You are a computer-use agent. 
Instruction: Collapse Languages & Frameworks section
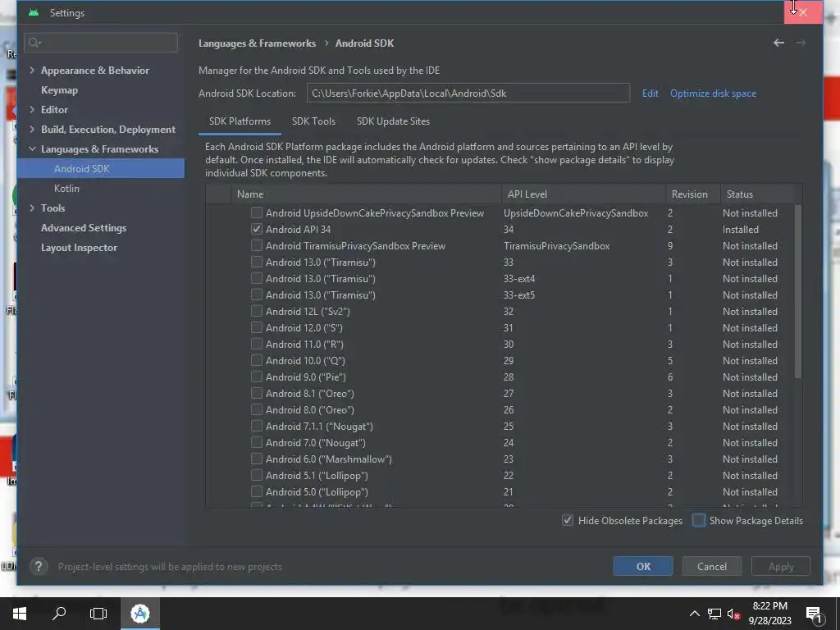[x=32, y=149]
